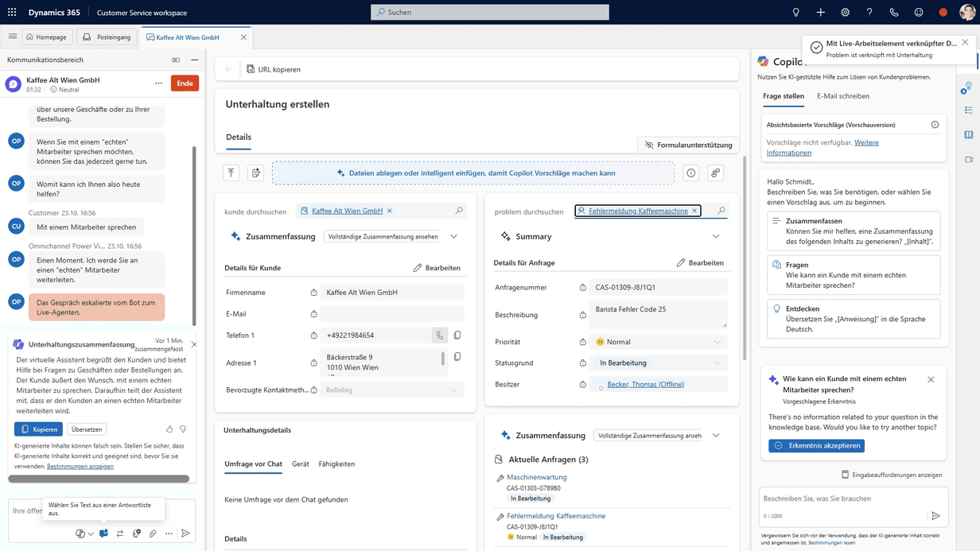The height and width of the screenshot is (551, 980).
Task: Click the horizontal scrollbar under conversation summary
Action: pos(99,479)
